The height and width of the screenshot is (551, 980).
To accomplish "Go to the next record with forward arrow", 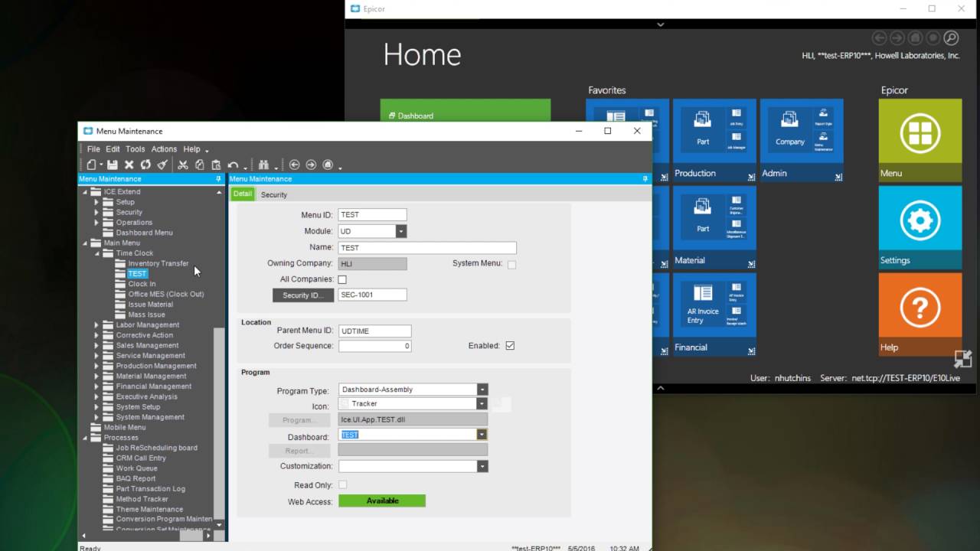I will tap(311, 165).
